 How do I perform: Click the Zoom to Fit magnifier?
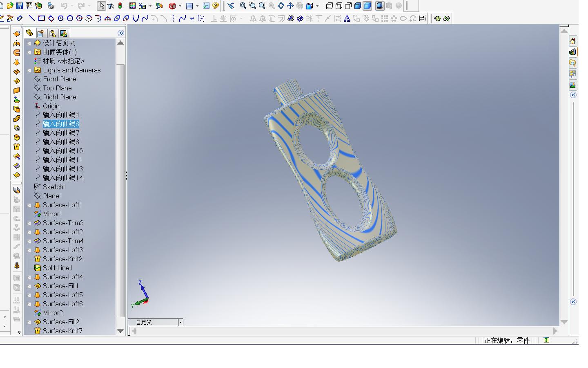click(243, 6)
